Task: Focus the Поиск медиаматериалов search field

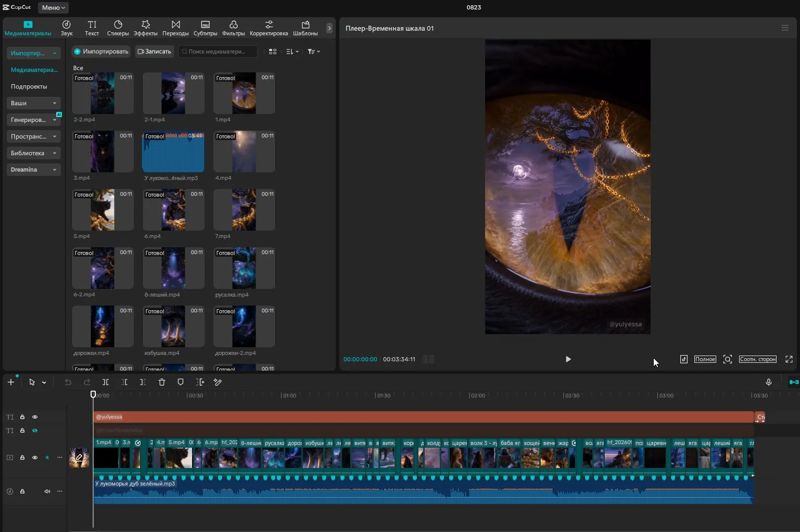Action: pos(218,52)
